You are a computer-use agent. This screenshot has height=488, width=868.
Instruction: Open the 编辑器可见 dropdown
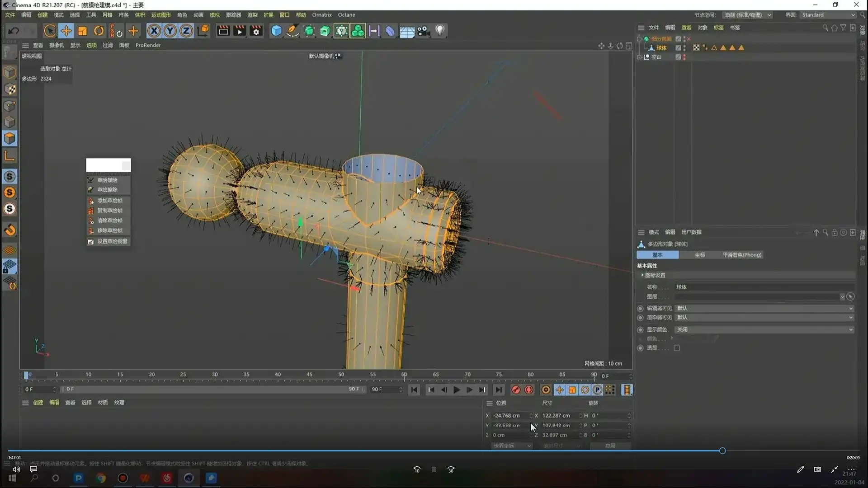click(x=764, y=308)
